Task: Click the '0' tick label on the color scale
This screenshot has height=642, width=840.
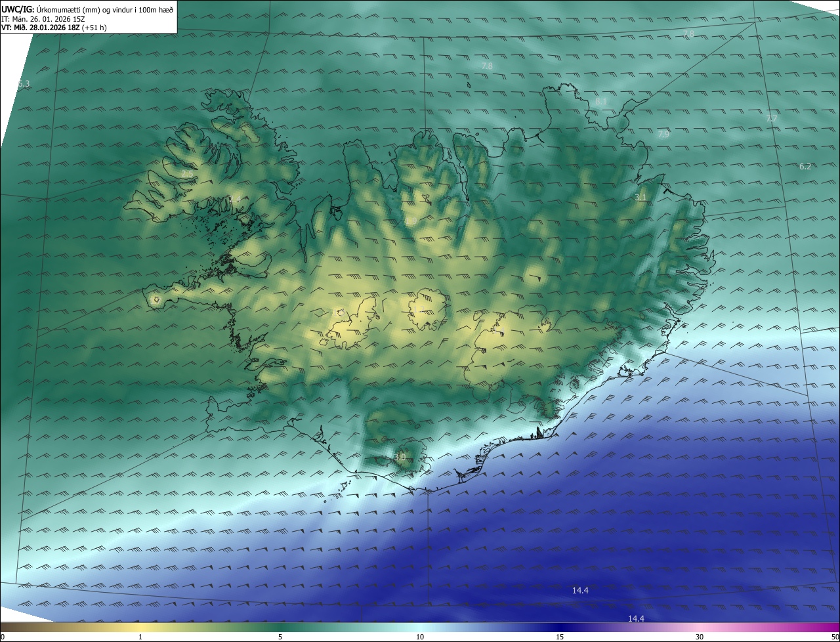Action: point(3,637)
